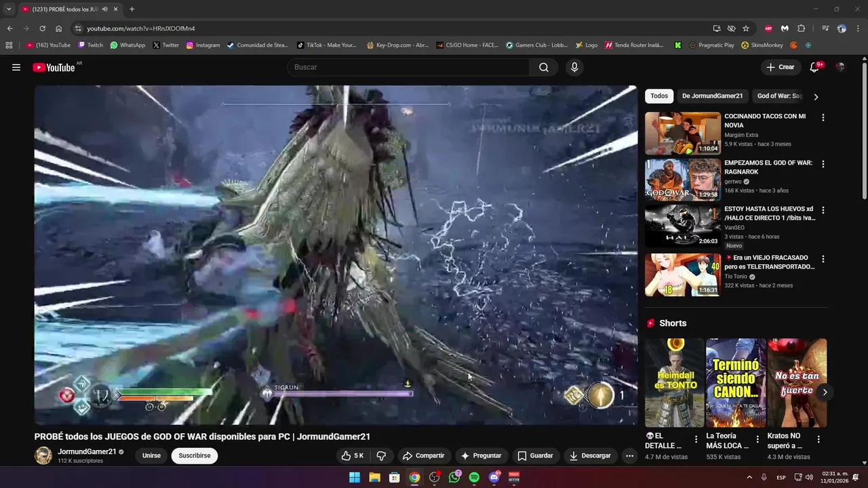868x488 pixels.
Task: Open the JormundGamer21 channel name link
Action: (87, 451)
